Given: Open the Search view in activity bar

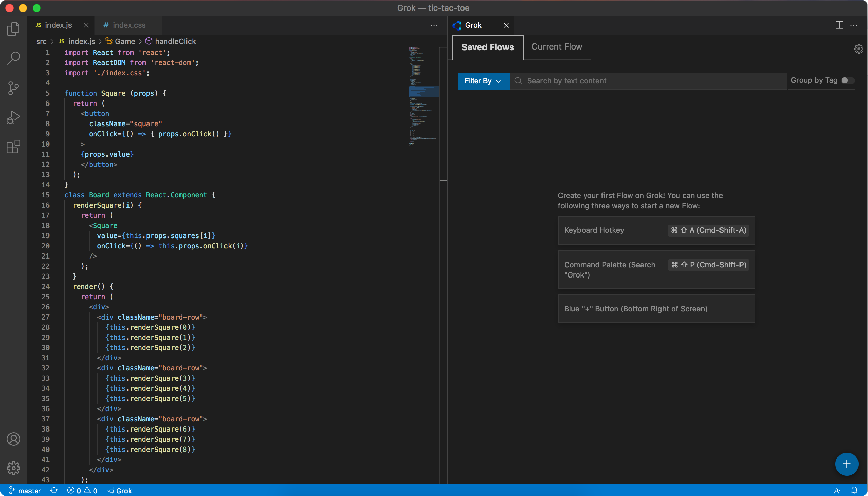Looking at the screenshot, I should click(x=13, y=58).
